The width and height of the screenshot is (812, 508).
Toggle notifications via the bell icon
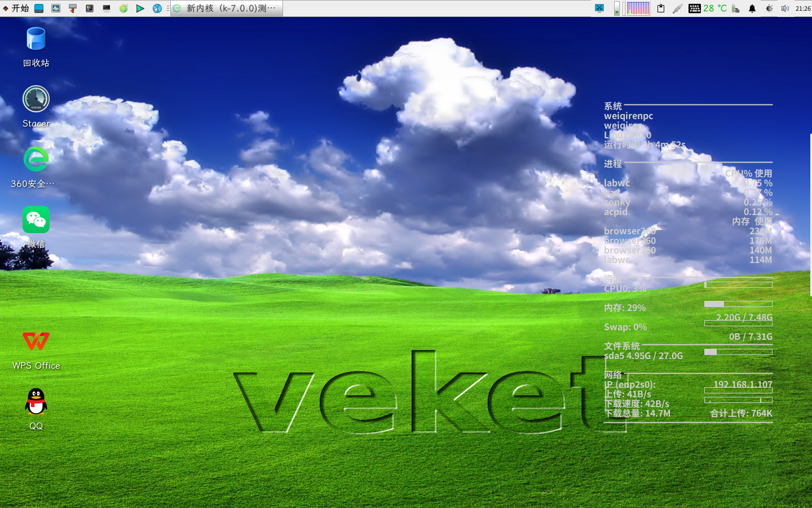[752, 8]
